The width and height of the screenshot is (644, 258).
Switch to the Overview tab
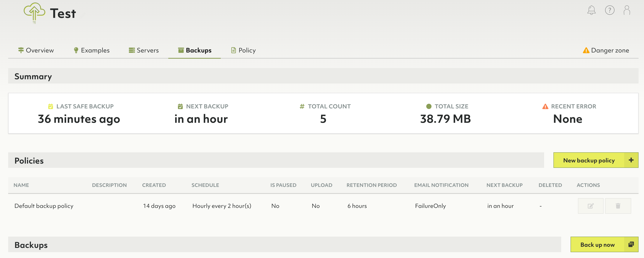click(36, 51)
